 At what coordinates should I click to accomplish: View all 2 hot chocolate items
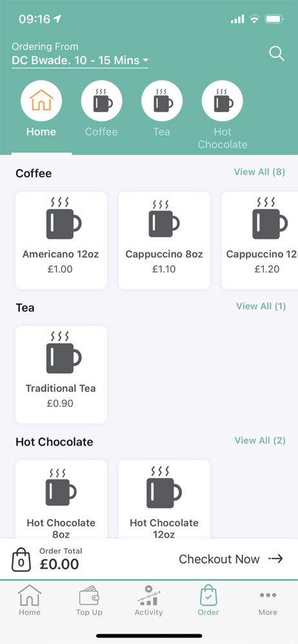260,440
